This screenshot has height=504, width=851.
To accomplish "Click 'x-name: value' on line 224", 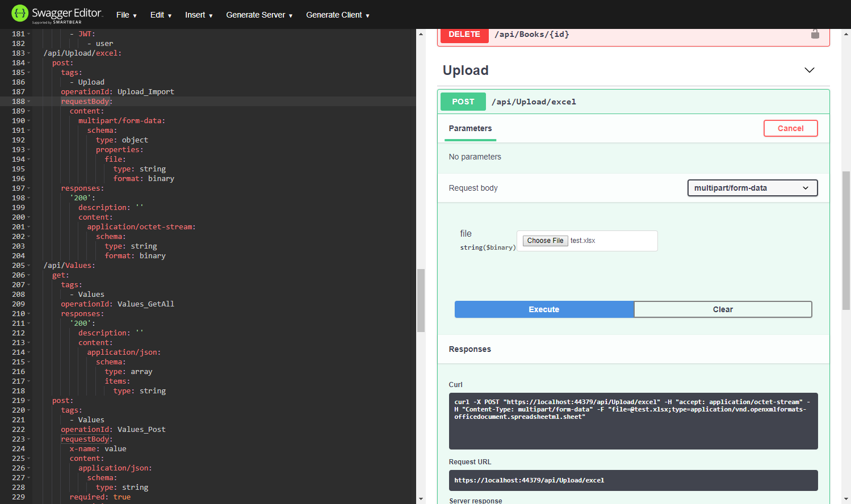I will coord(98,449).
